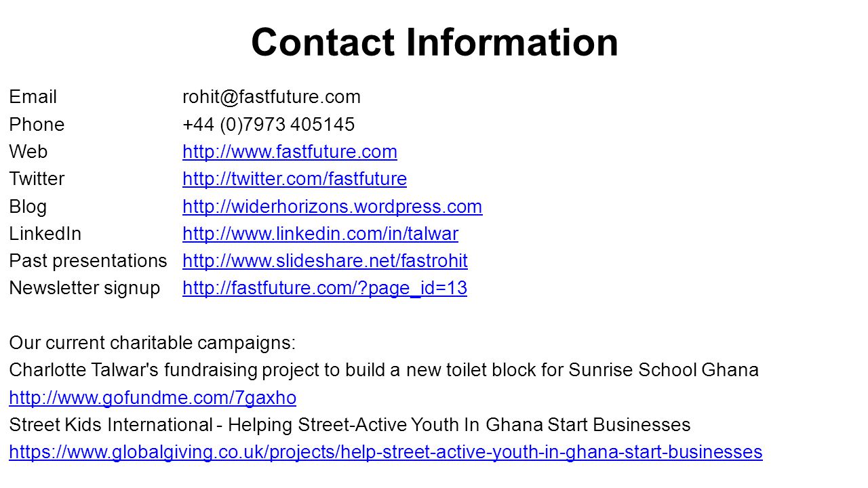Open the LinkedIn talwar profile link
This screenshot has width=868, height=488.
(320, 234)
